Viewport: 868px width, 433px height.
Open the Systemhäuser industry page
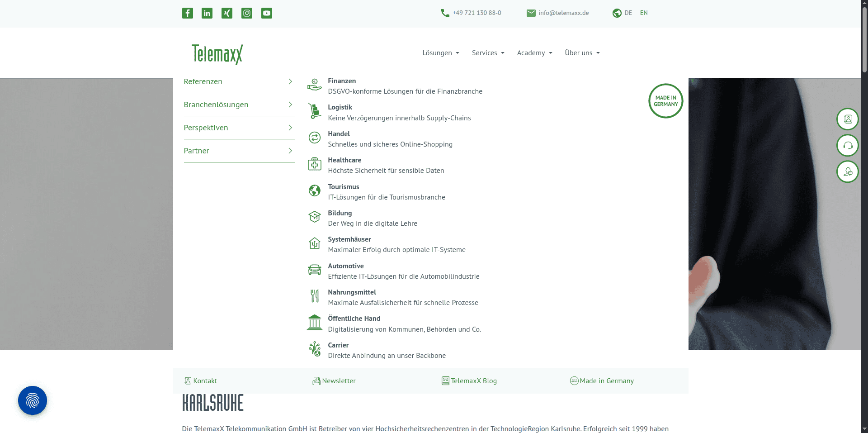tap(349, 239)
